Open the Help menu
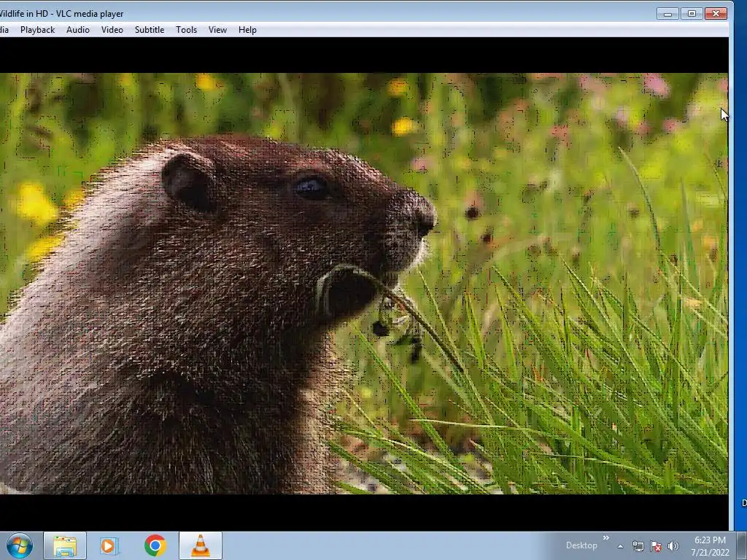747x560 pixels. (x=247, y=29)
